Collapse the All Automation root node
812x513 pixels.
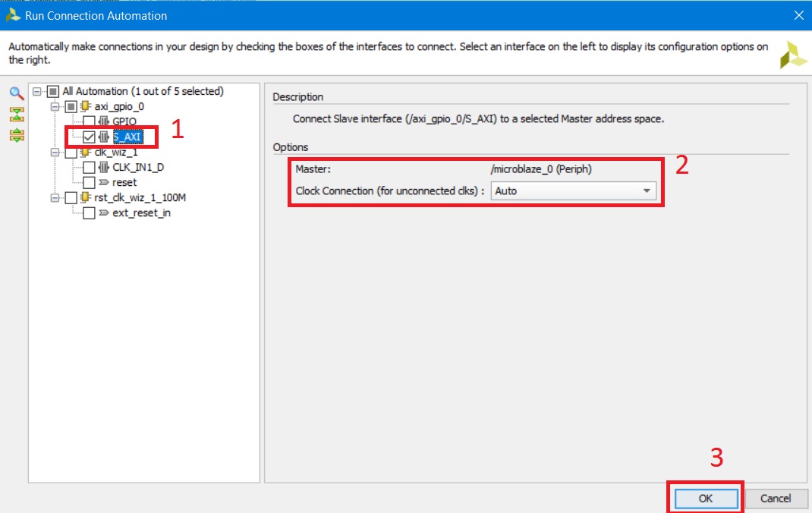tap(36, 92)
